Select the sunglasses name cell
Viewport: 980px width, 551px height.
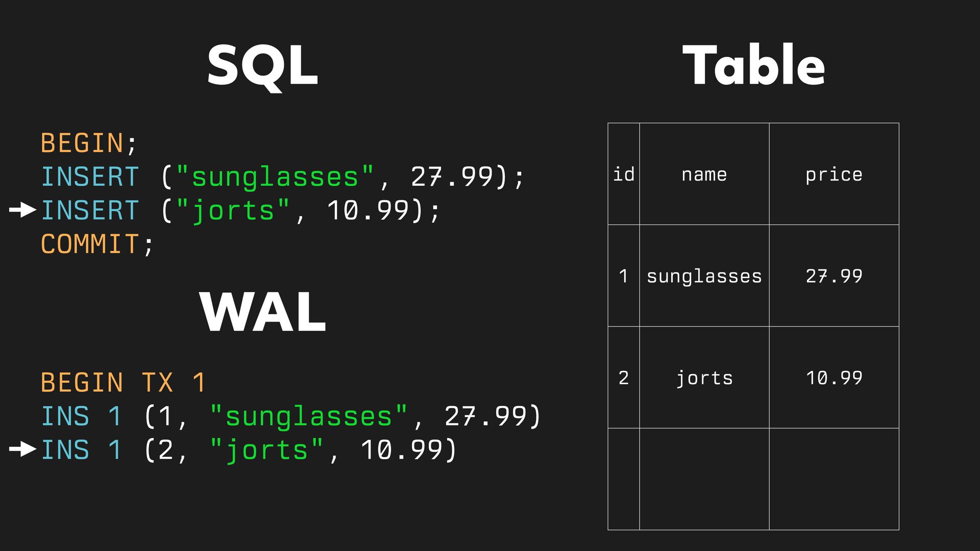click(704, 275)
